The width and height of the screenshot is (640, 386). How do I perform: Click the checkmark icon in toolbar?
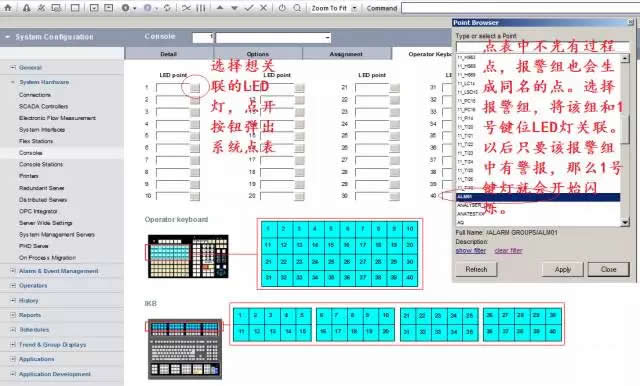pos(249,8)
